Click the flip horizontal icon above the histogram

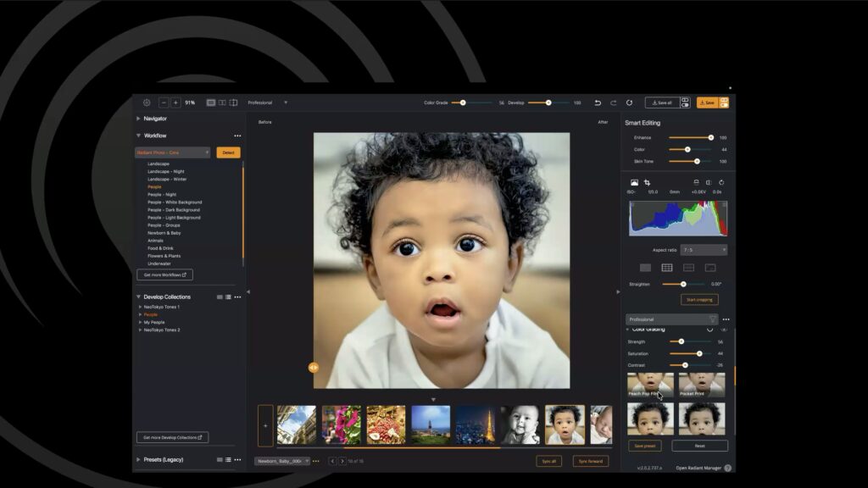pyautogui.click(x=709, y=183)
